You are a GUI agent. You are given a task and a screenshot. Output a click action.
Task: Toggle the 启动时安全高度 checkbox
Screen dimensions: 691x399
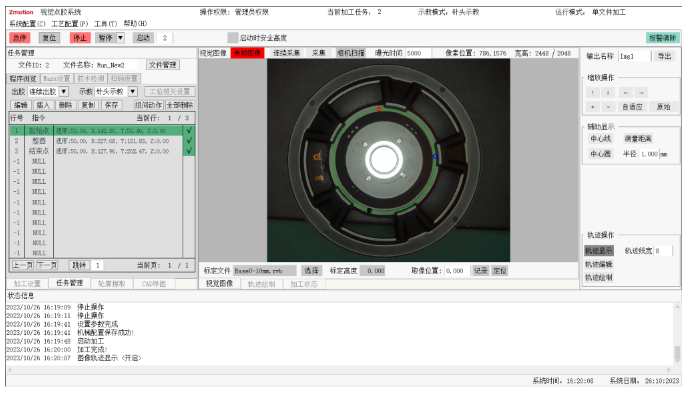[x=233, y=38]
